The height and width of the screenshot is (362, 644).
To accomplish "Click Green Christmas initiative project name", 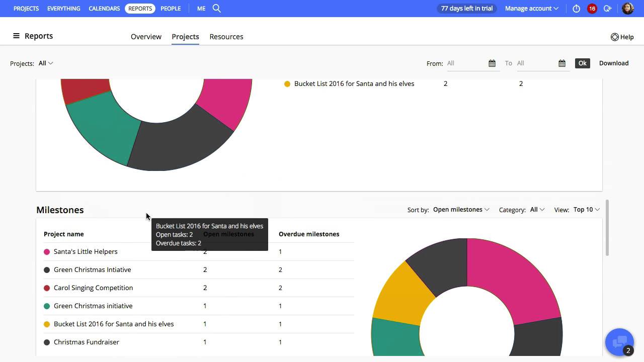I will pos(93,306).
